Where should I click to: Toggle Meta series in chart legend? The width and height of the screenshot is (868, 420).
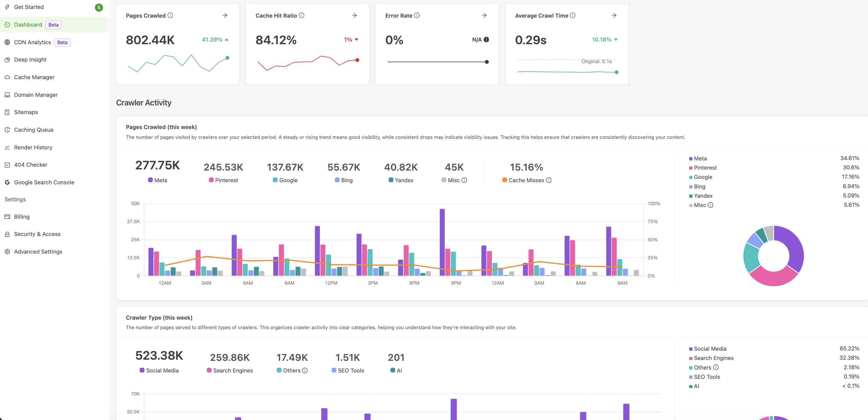[698, 159]
